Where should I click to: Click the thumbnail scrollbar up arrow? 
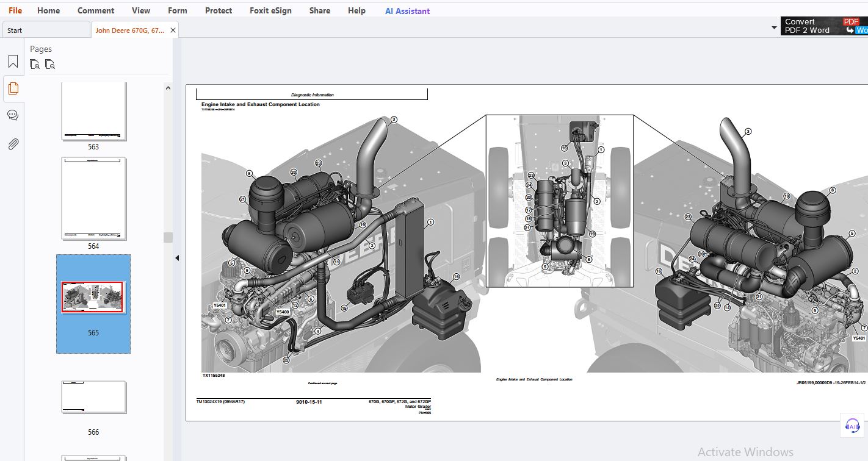pos(168,88)
